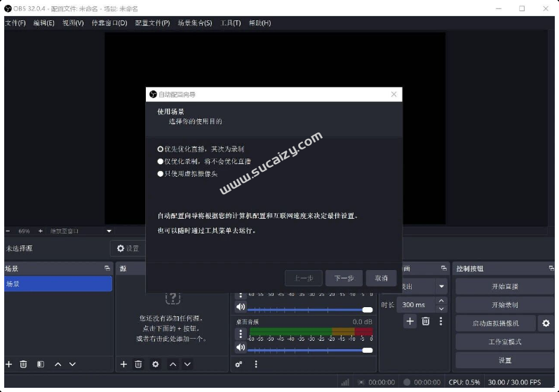Screen dimensions: 559x392
Task: Click 下一步 in the wizard
Action: pos(344,278)
